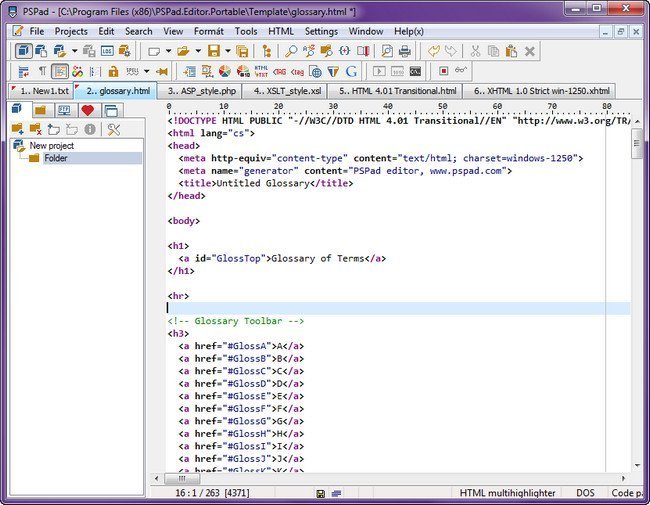Viewport: 650px width, 505px height.
Task: Open the Tools menu
Action: [246, 32]
